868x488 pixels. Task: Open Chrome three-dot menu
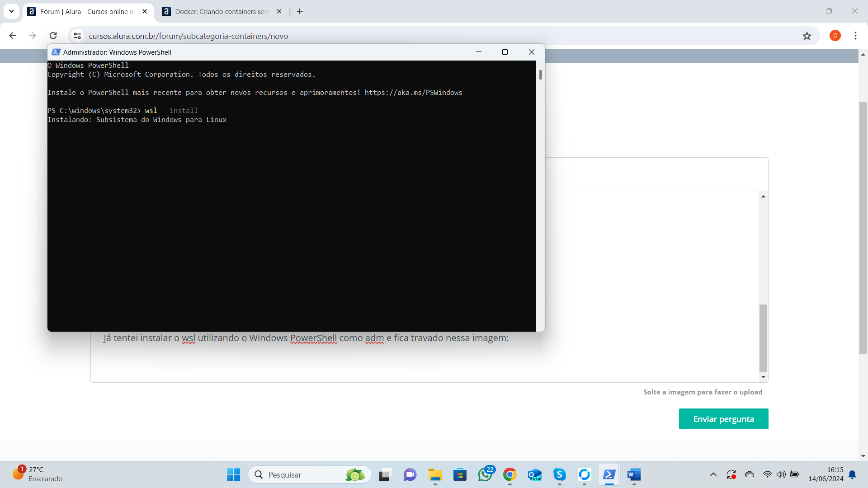click(x=855, y=36)
